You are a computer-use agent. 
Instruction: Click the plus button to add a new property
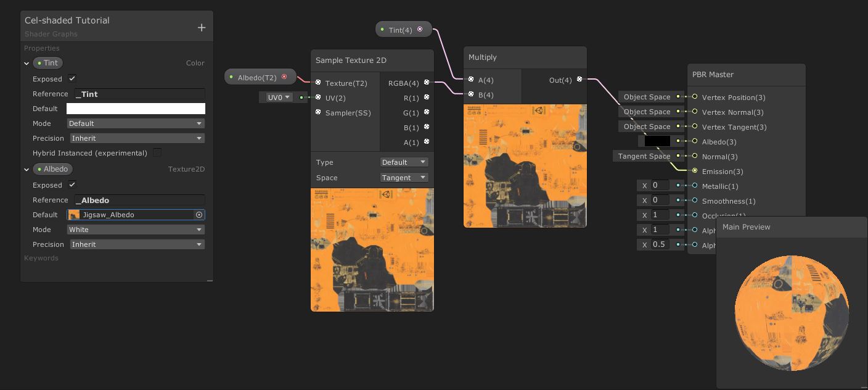point(202,27)
